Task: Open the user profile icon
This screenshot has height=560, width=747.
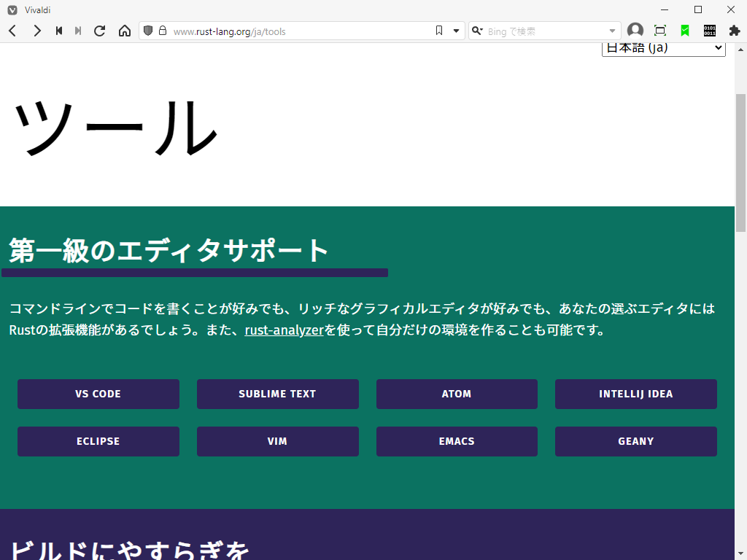Action: pyautogui.click(x=635, y=31)
